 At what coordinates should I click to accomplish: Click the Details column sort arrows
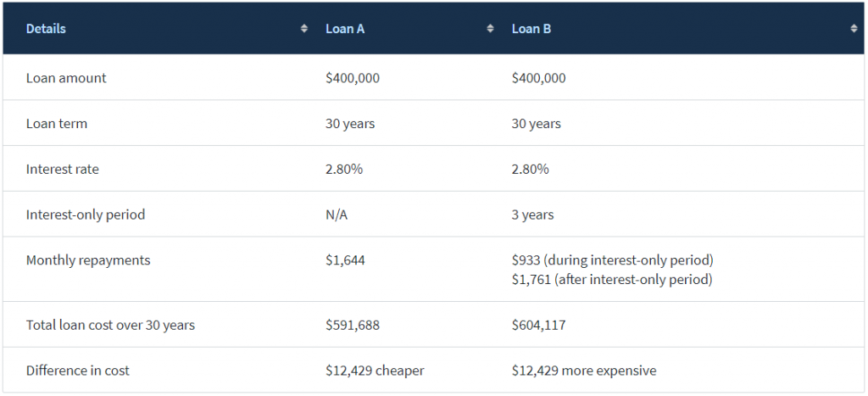coord(304,29)
